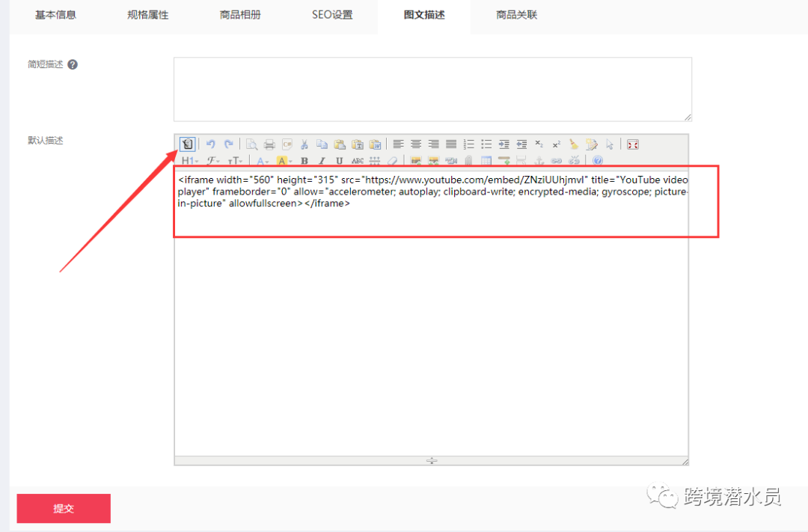The width and height of the screenshot is (808, 532).
Task: Select the 图文描述 tab
Action: tap(424, 15)
